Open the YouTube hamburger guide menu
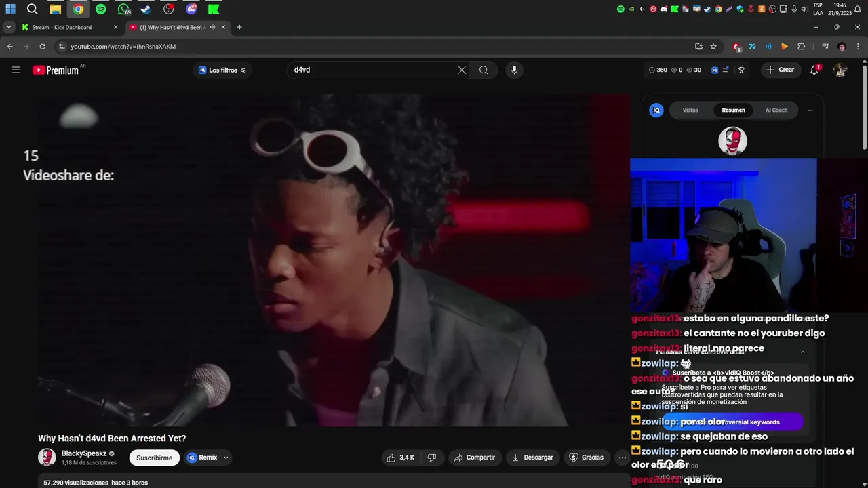 (x=16, y=70)
